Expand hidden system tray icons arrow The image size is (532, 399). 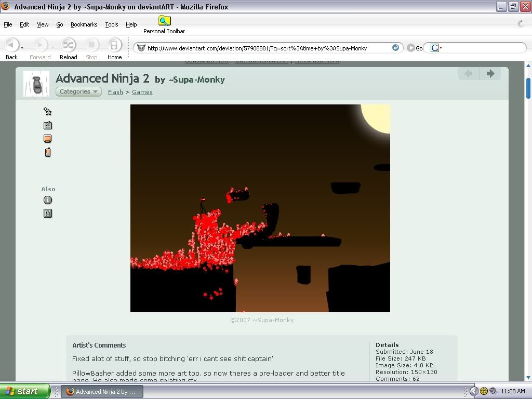[x=474, y=391]
